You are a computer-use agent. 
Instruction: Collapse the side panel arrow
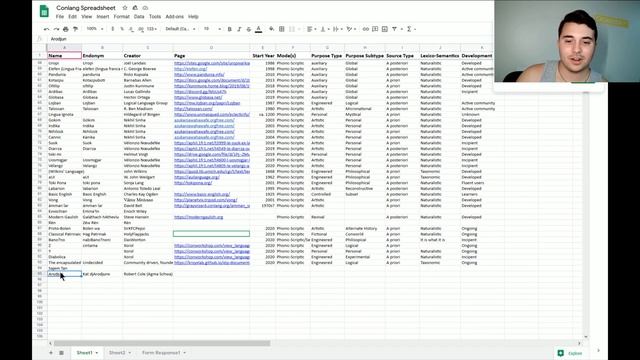[x=598, y=351]
